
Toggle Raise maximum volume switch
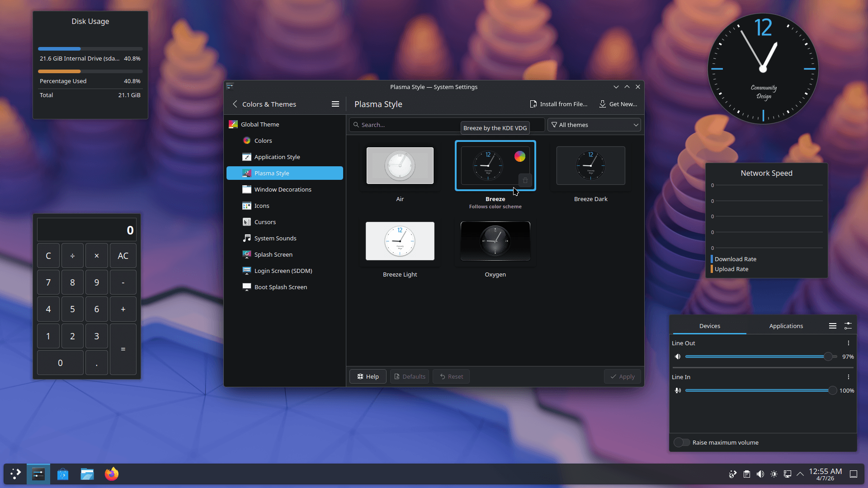point(681,442)
